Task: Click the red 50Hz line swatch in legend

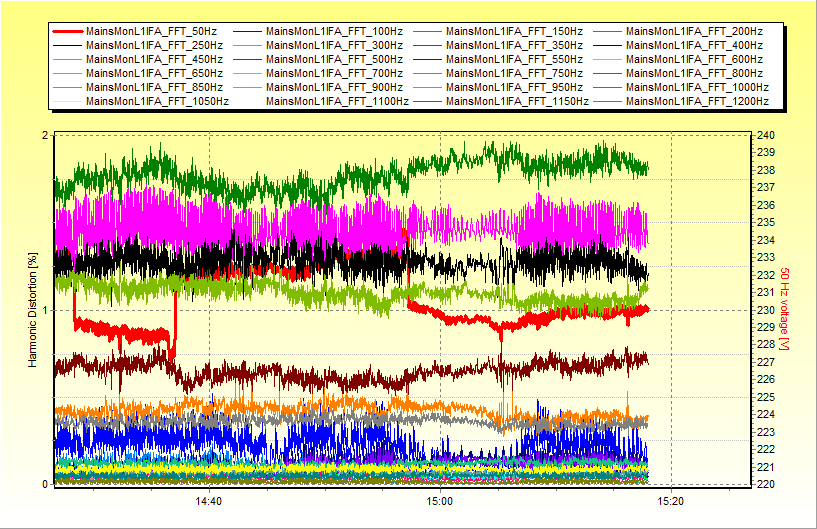Action: point(67,32)
